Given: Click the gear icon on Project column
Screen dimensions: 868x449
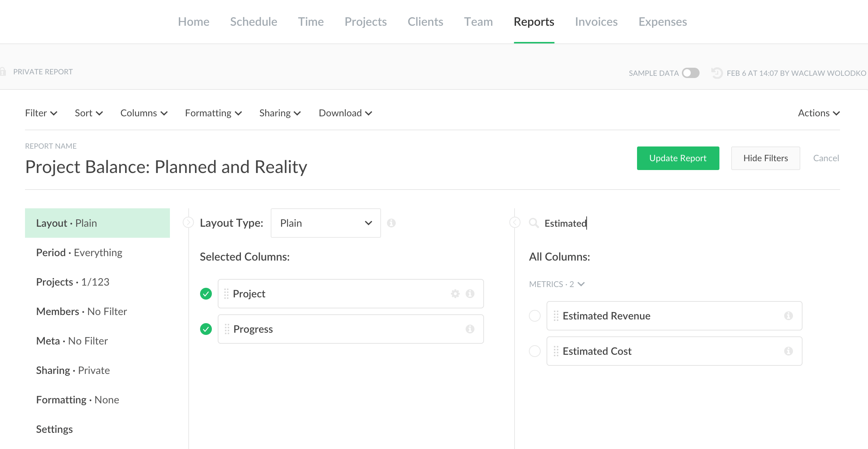Looking at the screenshot, I should pyautogui.click(x=455, y=294).
